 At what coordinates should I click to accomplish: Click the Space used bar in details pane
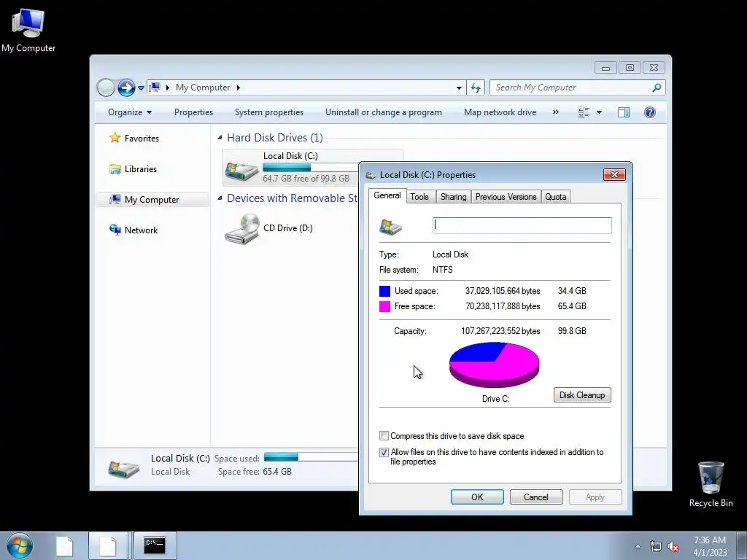click(311, 457)
